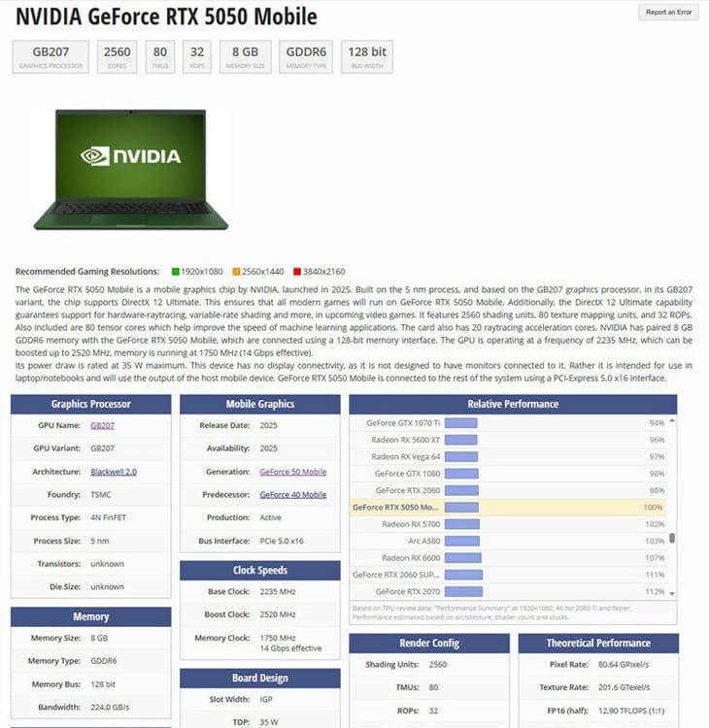Click the Graphics Processor section header
Image resolution: width=709 pixels, height=728 pixels.
[91, 404]
